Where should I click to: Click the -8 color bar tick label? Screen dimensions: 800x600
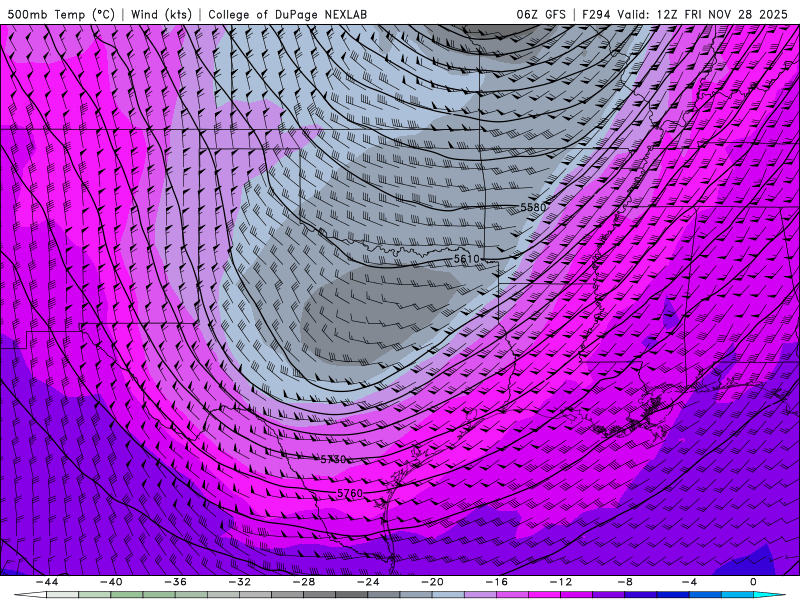626,582
